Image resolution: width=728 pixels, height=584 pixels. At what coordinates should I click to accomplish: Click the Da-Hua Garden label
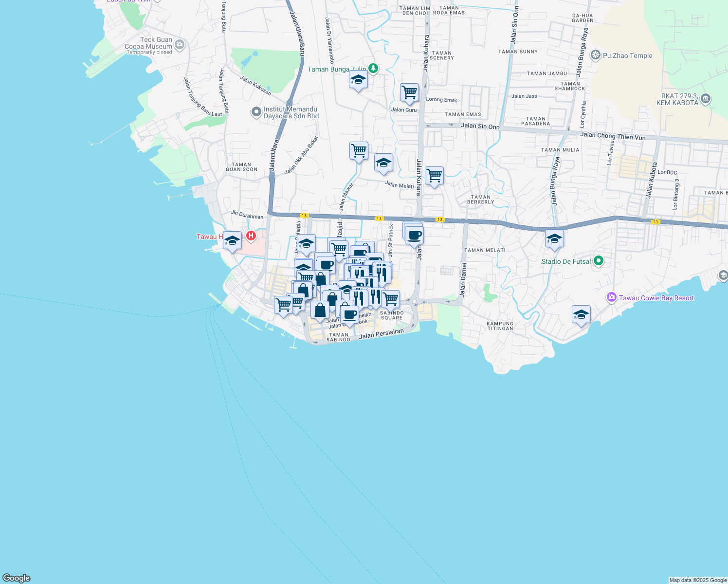click(582, 18)
